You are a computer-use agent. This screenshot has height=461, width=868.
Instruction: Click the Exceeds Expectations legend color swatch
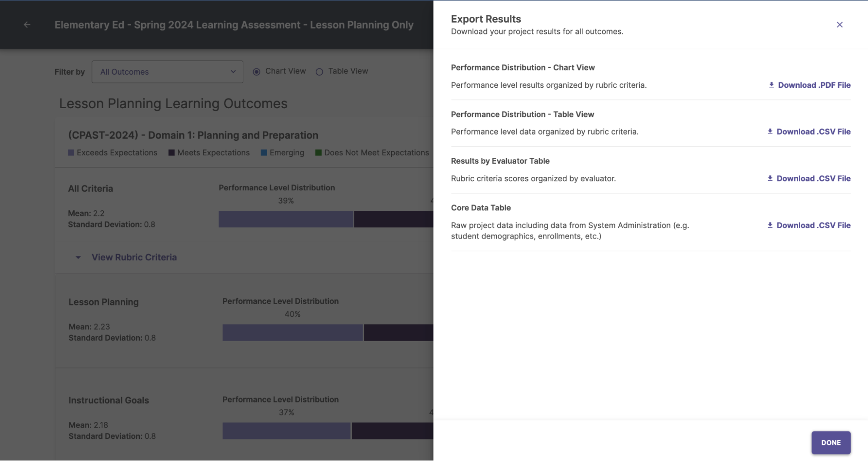(71, 152)
